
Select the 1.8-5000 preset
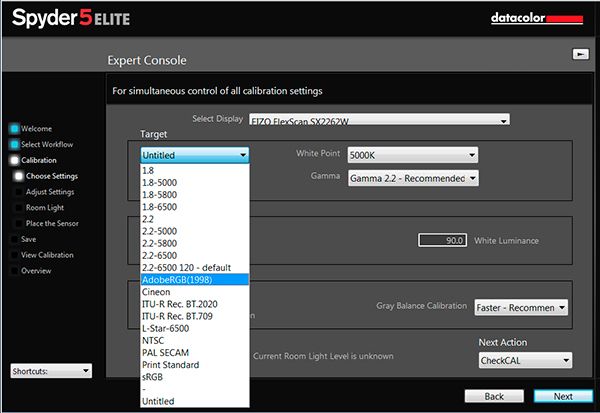pyautogui.click(x=195, y=183)
